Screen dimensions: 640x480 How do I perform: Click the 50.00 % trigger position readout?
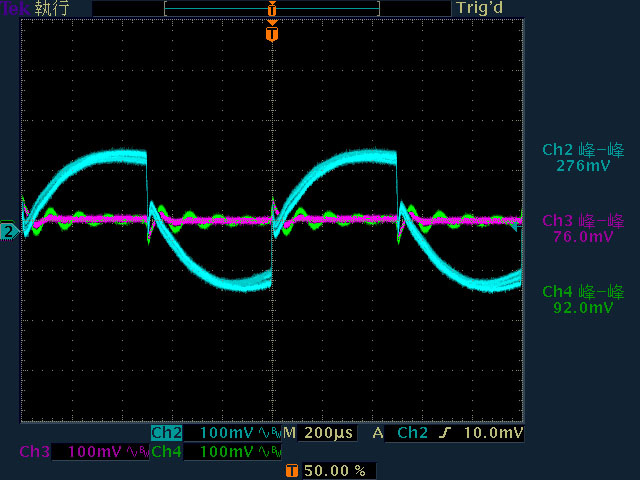pyautogui.click(x=335, y=471)
